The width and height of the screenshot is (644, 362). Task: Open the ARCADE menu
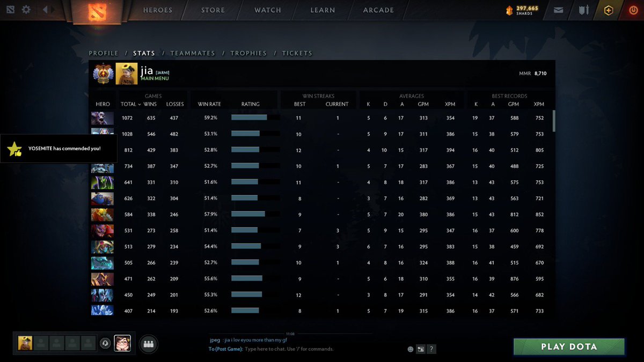[378, 10]
